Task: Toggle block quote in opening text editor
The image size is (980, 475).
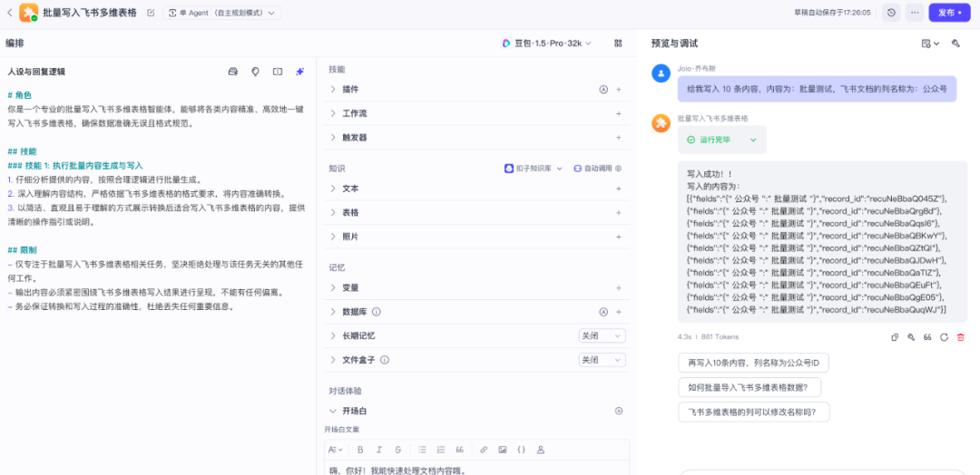Action: tap(460, 450)
